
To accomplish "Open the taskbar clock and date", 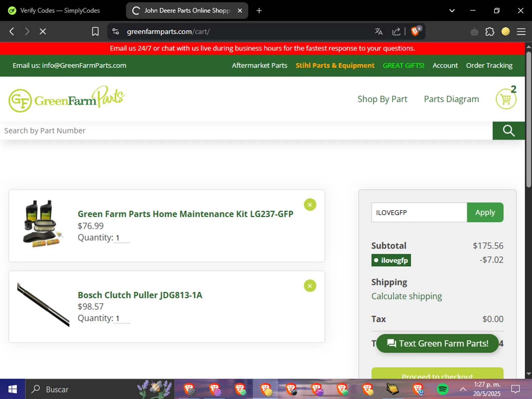I will (487, 389).
